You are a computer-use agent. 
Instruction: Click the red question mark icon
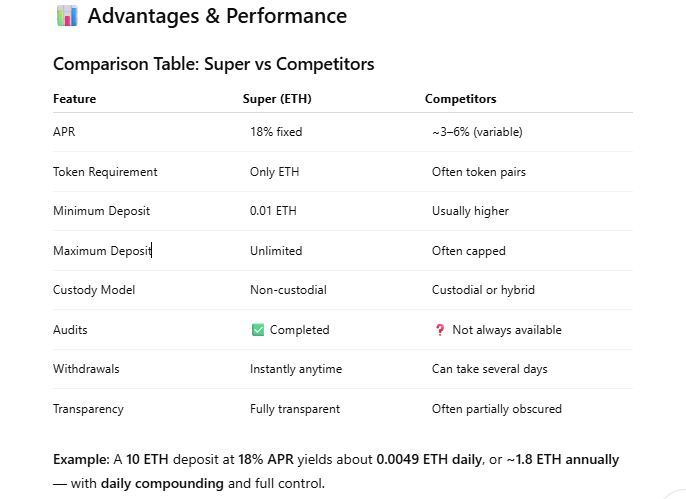(440, 330)
